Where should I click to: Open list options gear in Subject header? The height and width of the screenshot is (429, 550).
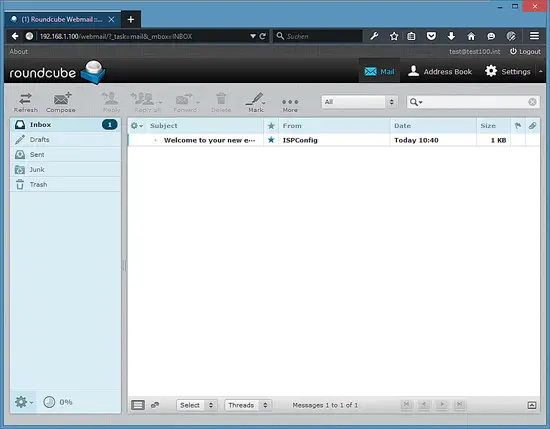[136, 126]
